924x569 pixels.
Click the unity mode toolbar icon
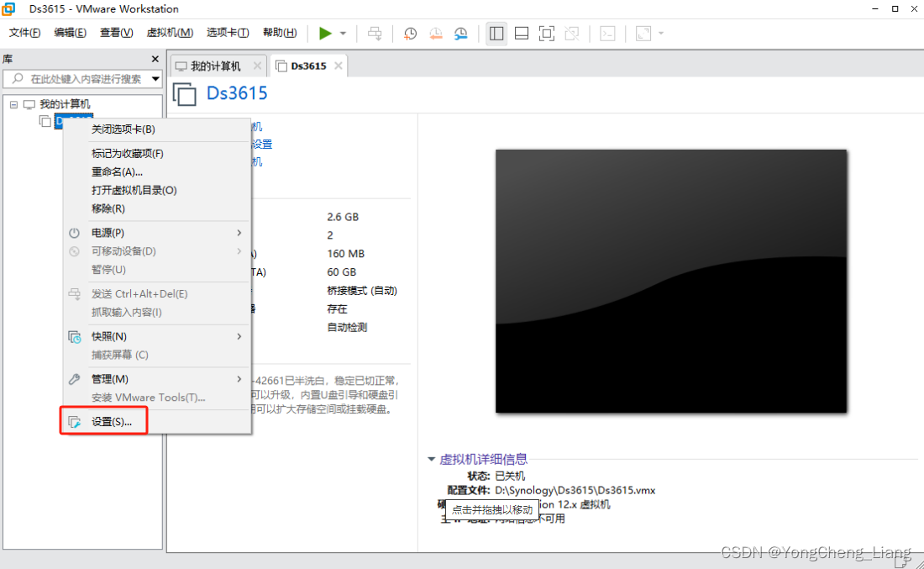(x=571, y=34)
